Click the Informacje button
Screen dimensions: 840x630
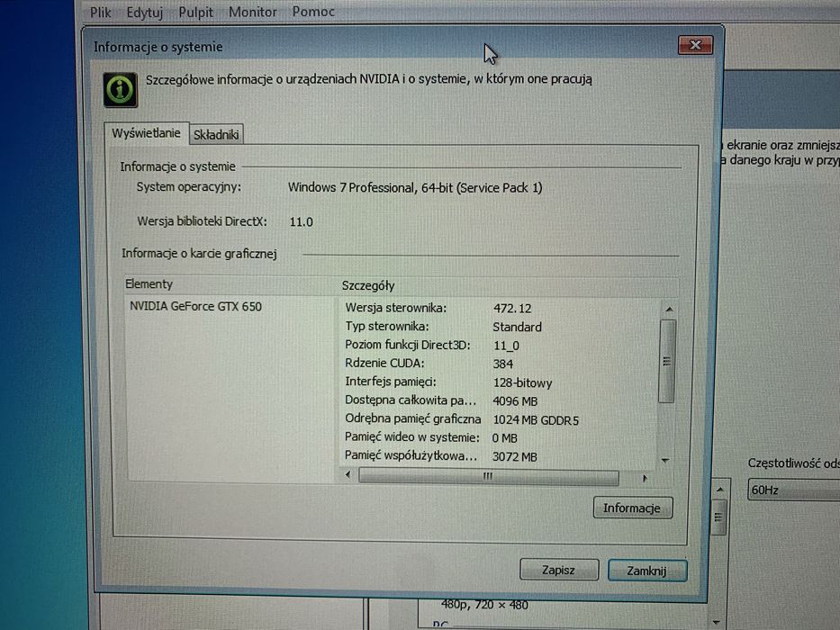point(632,508)
